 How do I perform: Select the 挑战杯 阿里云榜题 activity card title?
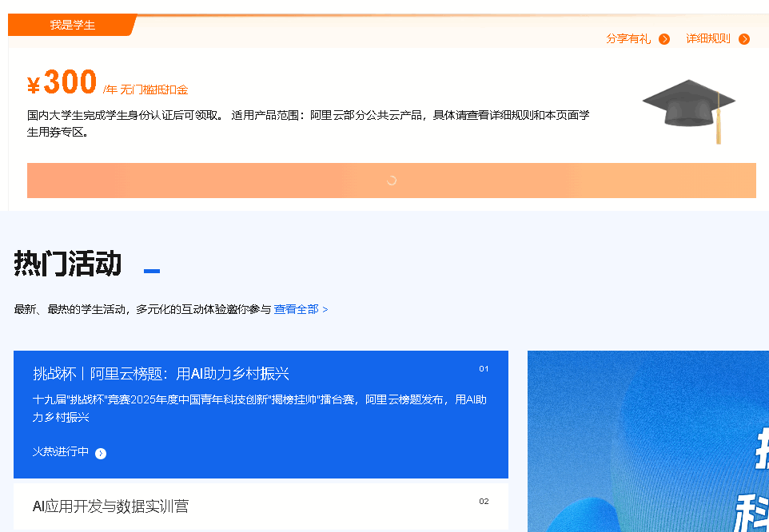coord(161,374)
